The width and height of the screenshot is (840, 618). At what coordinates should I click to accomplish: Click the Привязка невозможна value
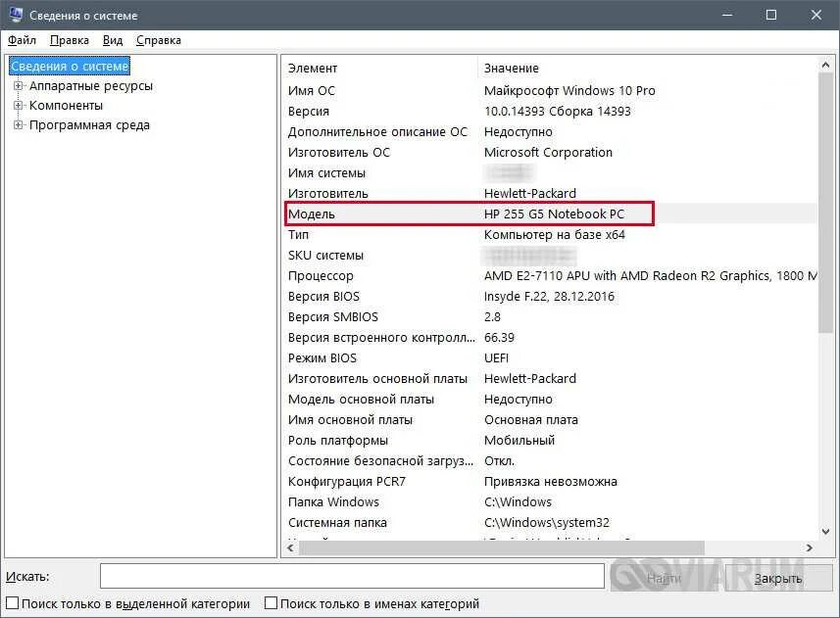coord(550,482)
